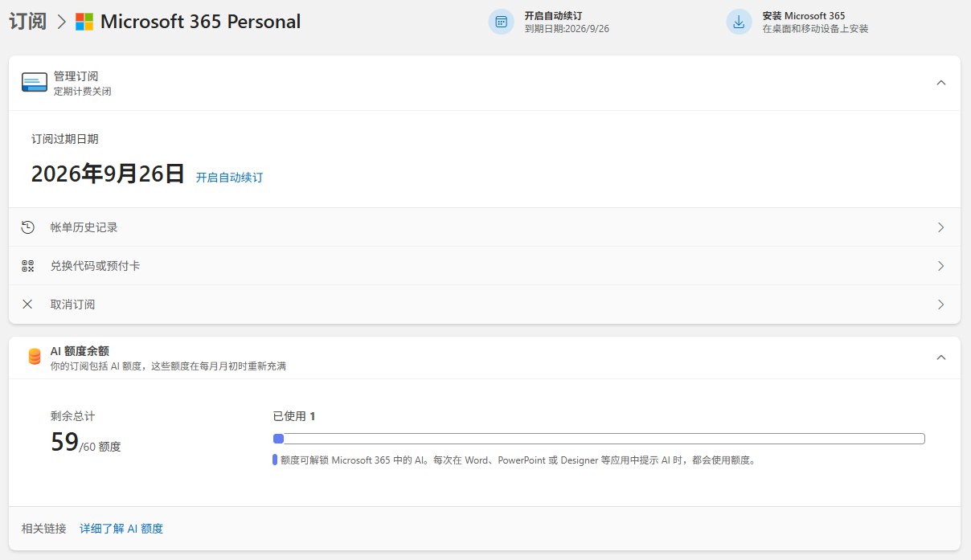
Task: Collapse the AI 额度余额 section chevron
Action: pyautogui.click(x=941, y=358)
